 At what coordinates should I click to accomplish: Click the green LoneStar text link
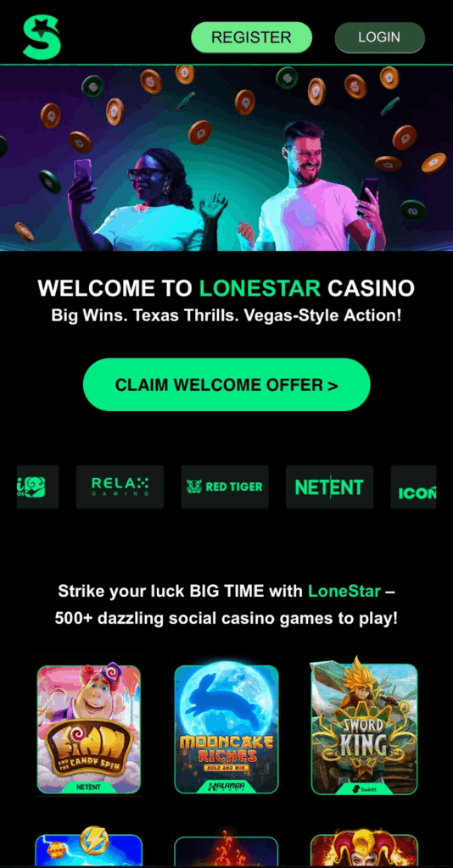(344, 591)
